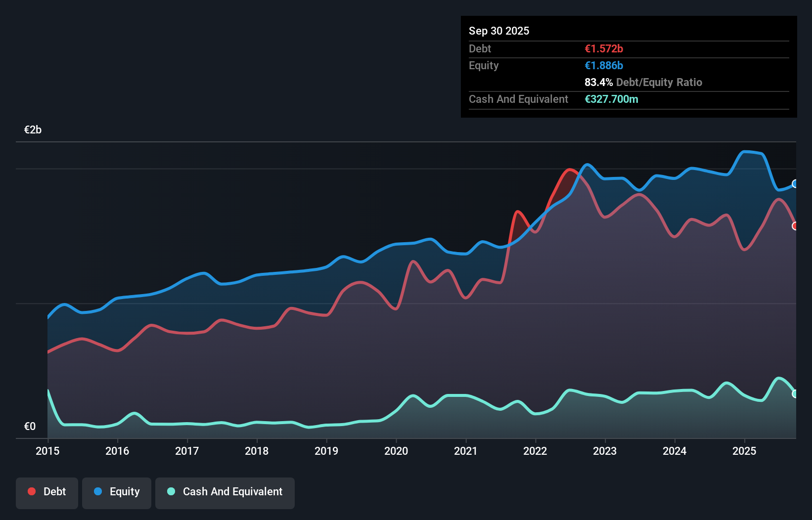Image resolution: width=812 pixels, height=520 pixels.
Task: Click the teal Cash And Equivalent legend dot
Action: click(x=170, y=491)
